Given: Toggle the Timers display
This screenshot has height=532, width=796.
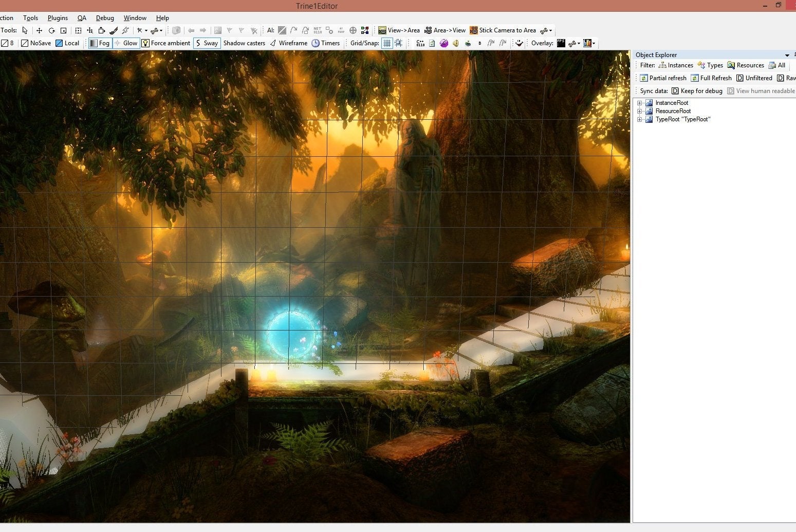Looking at the screenshot, I should [x=326, y=43].
